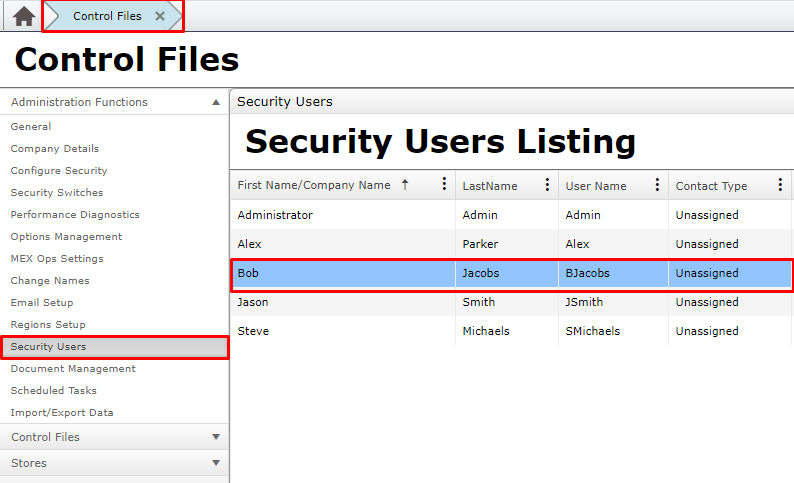The width and height of the screenshot is (794, 483).
Task: Open User Name column options menu
Action: [x=657, y=185]
